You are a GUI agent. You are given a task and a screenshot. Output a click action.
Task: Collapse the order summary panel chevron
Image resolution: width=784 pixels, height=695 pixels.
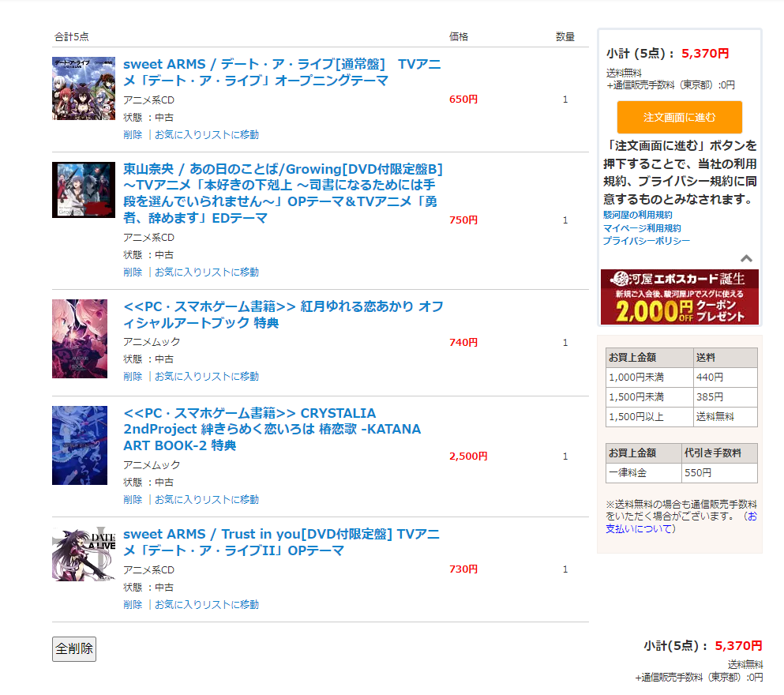point(746,258)
